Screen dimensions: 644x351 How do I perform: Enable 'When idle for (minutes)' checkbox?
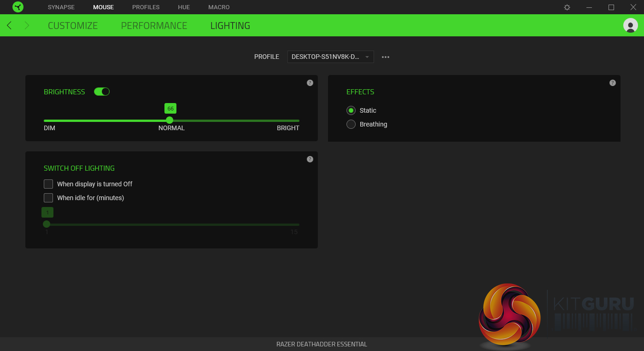pyautogui.click(x=48, y=198)
